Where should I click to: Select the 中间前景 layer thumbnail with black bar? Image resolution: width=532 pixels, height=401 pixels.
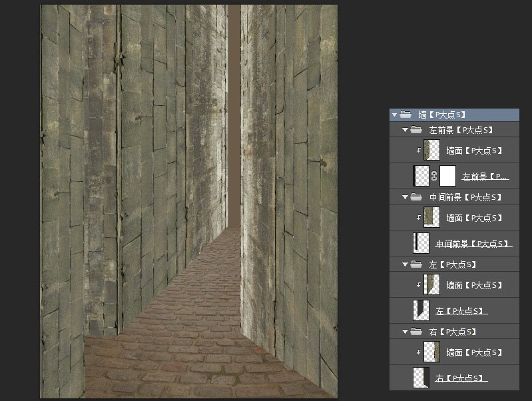421,243
